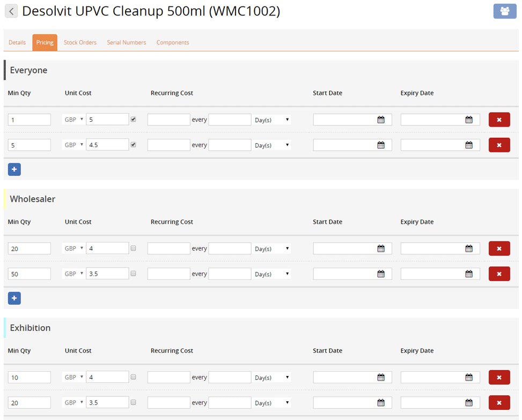522x420 pixels.
Task: Open GBP currency dropdown for Everyone qty 1
Action: click(73, 120)
